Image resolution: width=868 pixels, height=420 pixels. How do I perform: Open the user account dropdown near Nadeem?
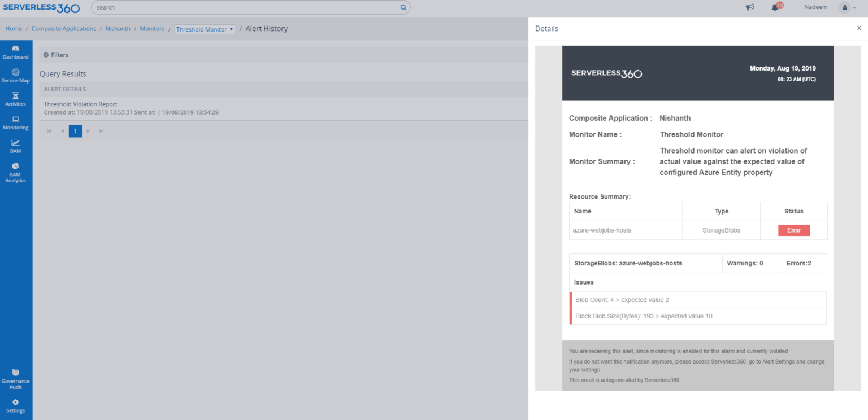coord(845,7)
